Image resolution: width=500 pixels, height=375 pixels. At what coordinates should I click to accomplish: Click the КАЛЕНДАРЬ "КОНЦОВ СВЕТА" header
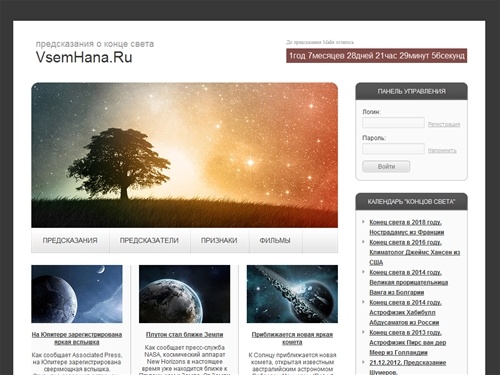click(x=411, y=202)
